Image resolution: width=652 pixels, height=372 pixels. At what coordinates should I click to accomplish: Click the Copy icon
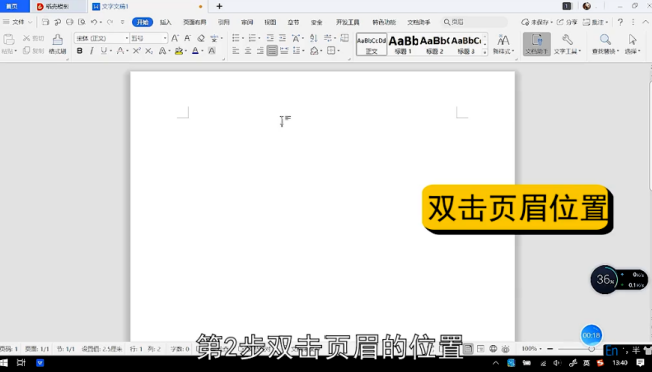tap(26, 50)
